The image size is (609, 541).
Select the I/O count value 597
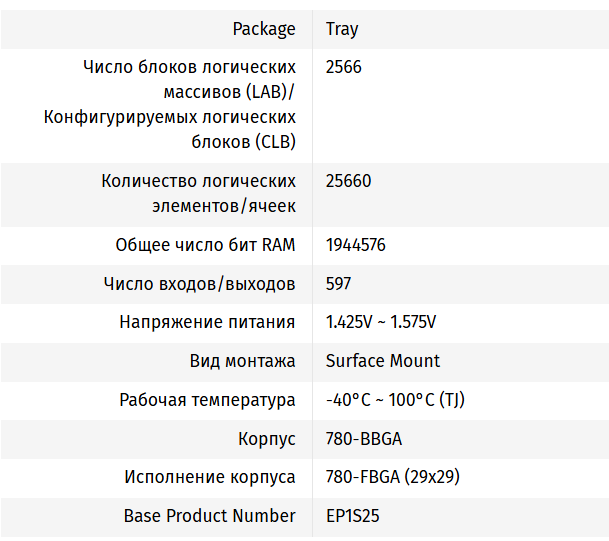(x=339, y=284)
